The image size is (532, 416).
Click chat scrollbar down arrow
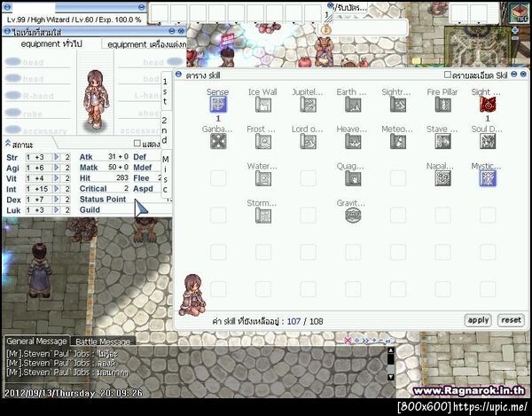click(x=390, y=377)
